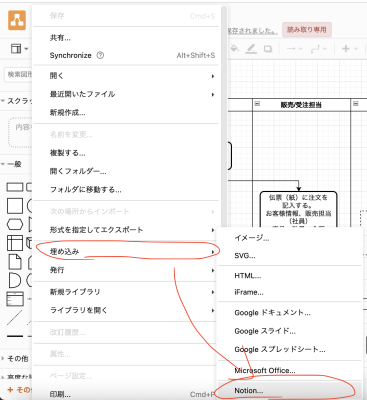
Task: Select the document page shape
Action: (15, 262)
